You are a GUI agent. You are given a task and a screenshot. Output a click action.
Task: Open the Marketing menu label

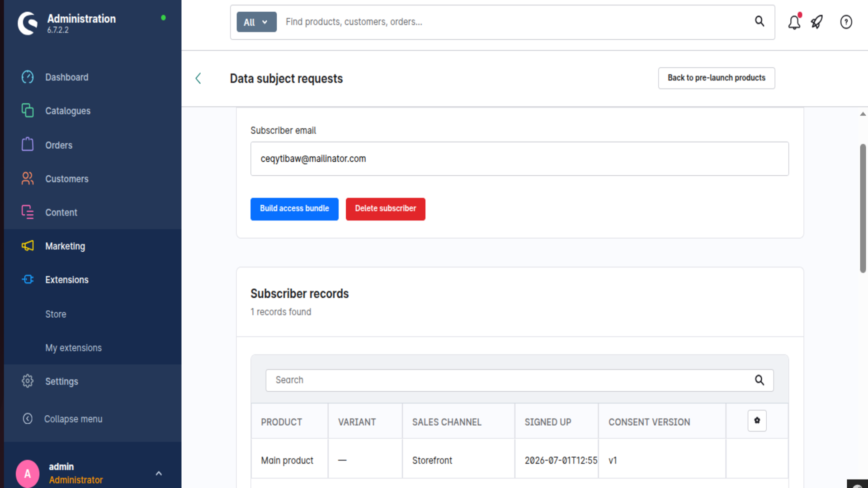65,246
